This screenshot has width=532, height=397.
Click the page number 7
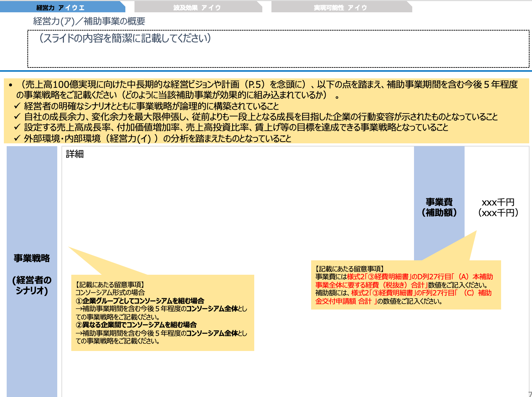[x=528, y=394]
